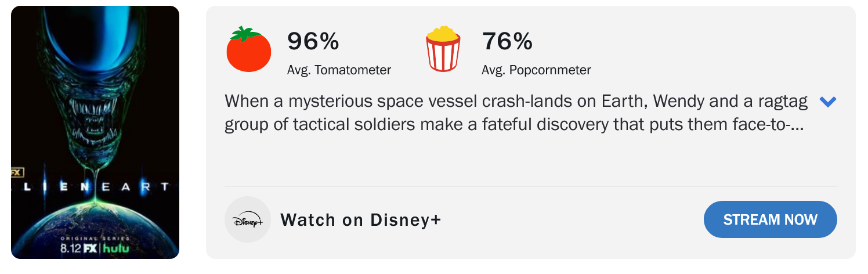This screenshot has height=274, width=868.
Task: Click the round Disney+ logo icon
Action: tap(248, 219)
